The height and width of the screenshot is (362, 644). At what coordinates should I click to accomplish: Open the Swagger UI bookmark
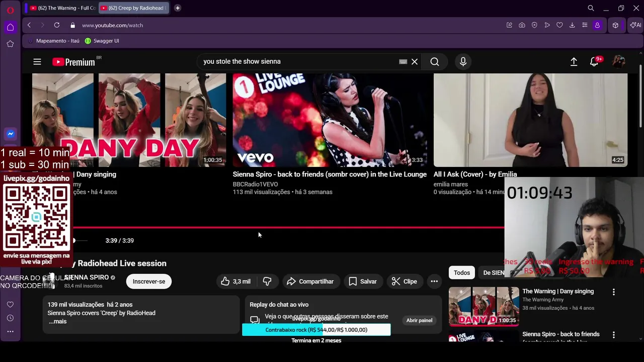tap(102, 41)
